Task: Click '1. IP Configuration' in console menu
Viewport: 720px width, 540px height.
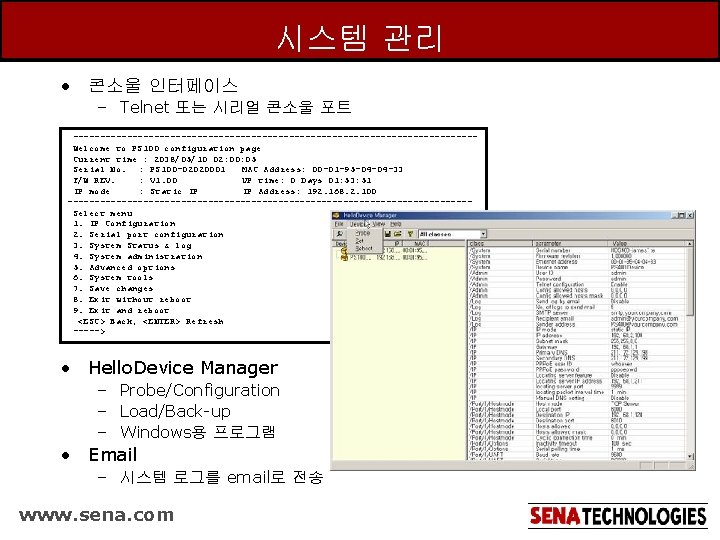Action: [x=124, y=224]
